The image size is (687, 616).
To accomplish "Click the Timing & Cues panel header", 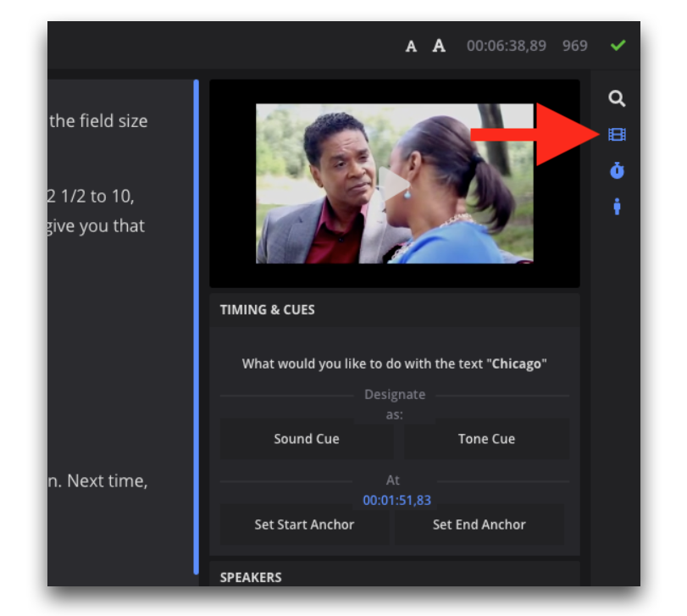I will pos(395,310).
